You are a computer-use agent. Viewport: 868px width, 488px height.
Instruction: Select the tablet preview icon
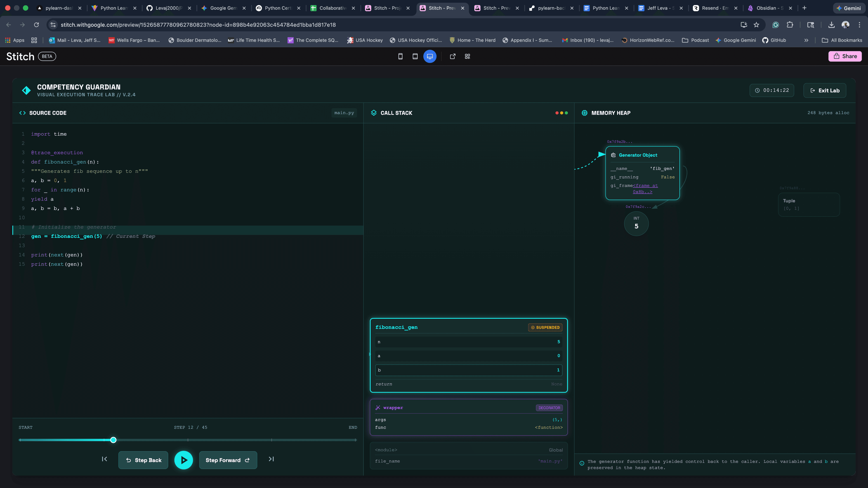(415, 56)
